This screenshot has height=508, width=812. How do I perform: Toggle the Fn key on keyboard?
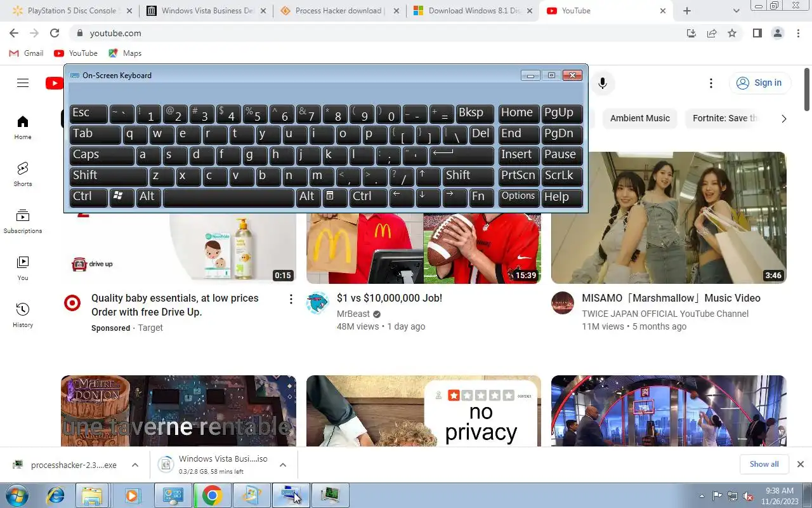[481, 197]
